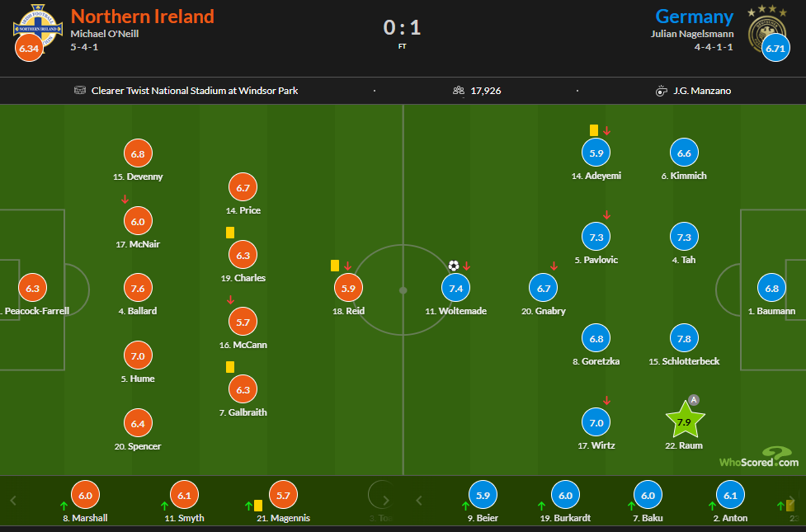Click the referee whistle icon
Viewport: 806px width, 532px height.
662,91
